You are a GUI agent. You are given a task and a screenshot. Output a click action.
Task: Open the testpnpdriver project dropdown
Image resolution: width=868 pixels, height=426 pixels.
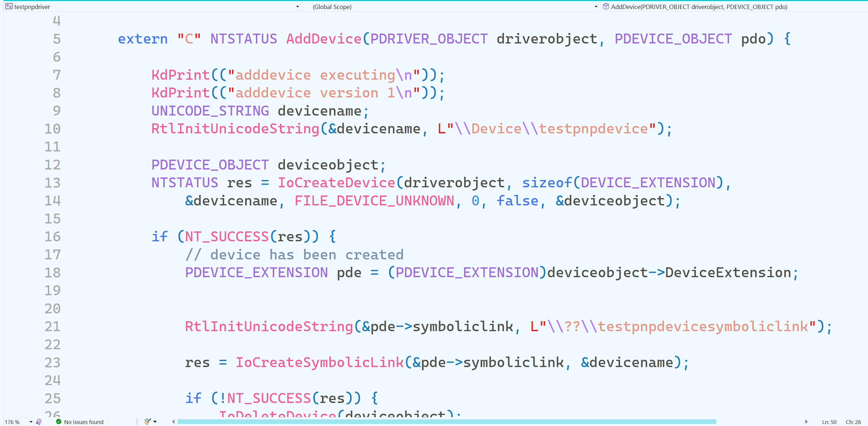click(297, 7)
